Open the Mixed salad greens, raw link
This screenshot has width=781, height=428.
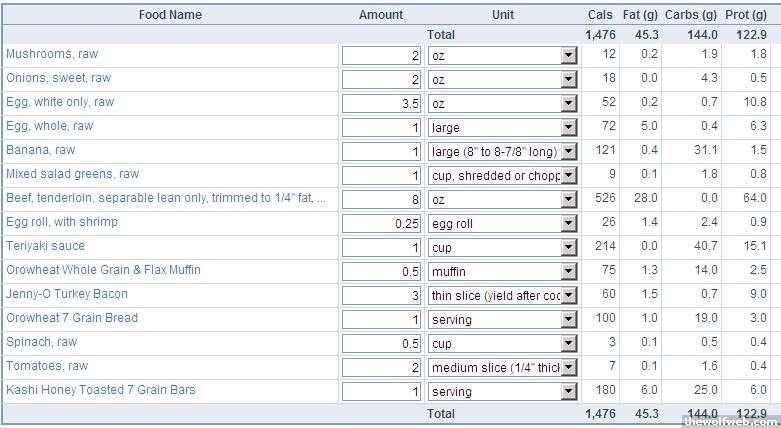73,174
